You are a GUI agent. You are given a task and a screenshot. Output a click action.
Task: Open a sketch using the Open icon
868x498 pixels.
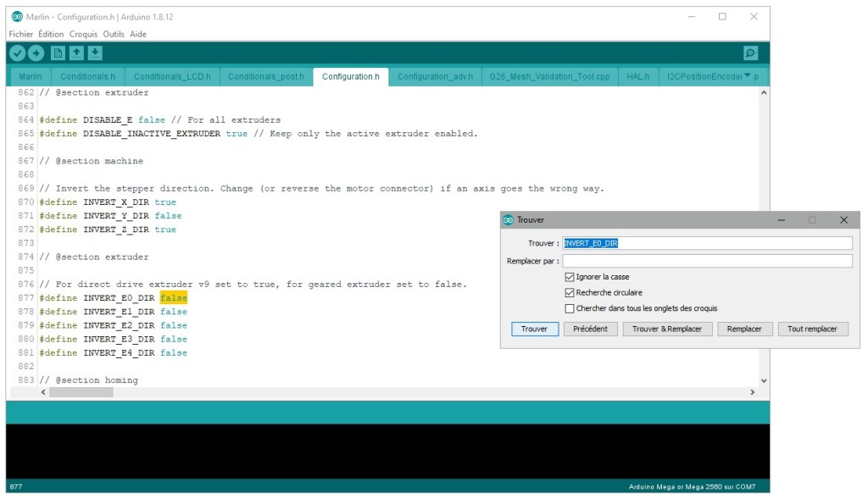[x=75, y=52]
